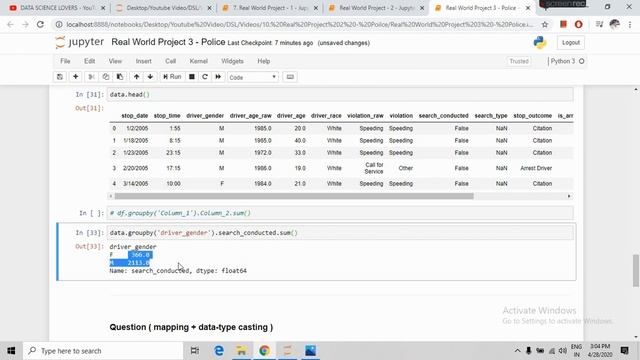640x360 pixels.
Task: Open the volume control in tray
Action: [x=563, y=351]
